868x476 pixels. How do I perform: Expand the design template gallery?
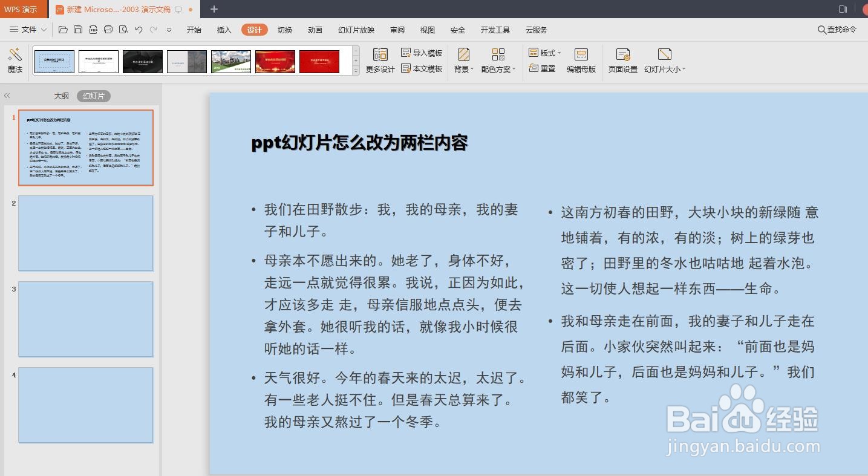(356, 71)
